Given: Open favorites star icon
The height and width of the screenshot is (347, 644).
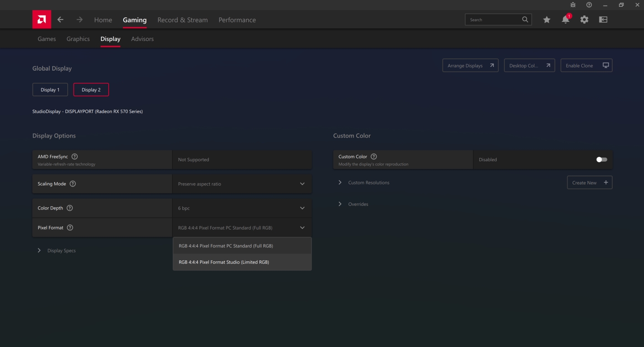Looking at the screenshot, I should pyautogui.click(x=547, y=20).
